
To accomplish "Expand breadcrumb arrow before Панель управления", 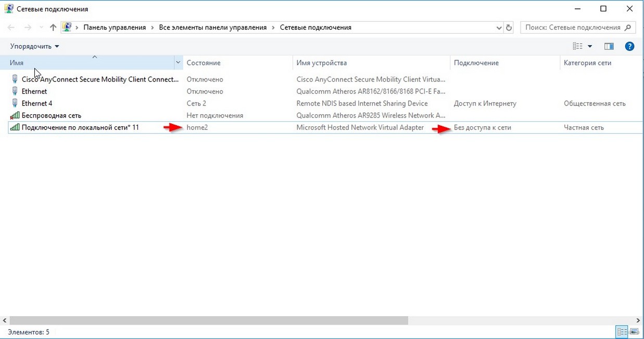I will 77,28.
